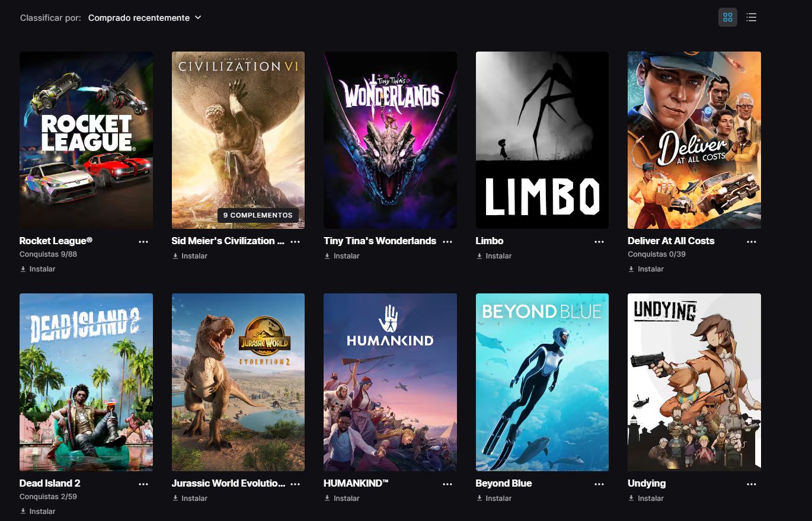Open the Civilization VI cover art
The width and height of the screenshot is (812, 521).
pyautogui.click(x=238, y=140)
